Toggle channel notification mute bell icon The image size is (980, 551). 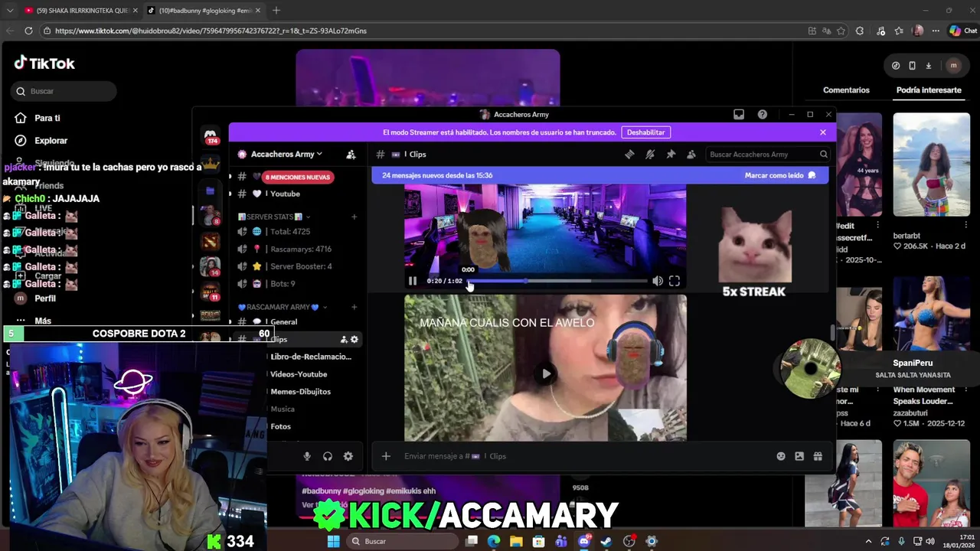(x=650, y=154)
